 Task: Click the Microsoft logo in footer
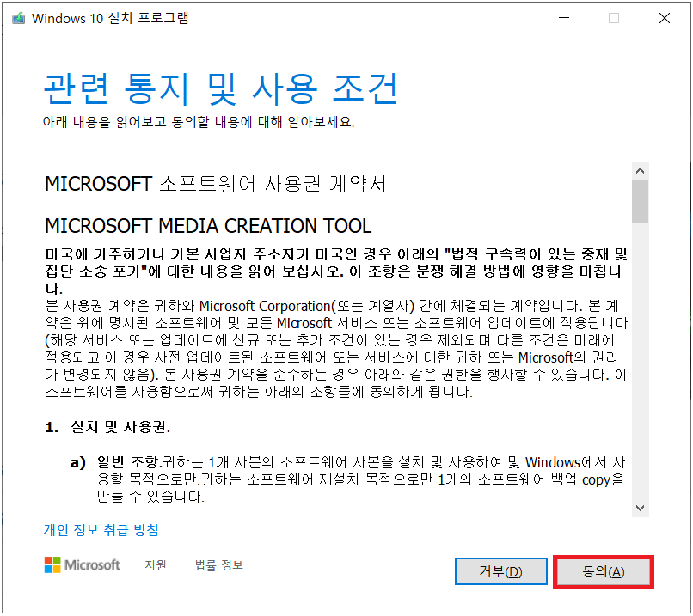(83, 564)
